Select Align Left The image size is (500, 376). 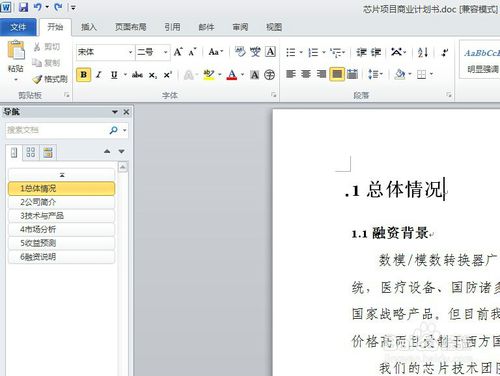click(291, 74)
